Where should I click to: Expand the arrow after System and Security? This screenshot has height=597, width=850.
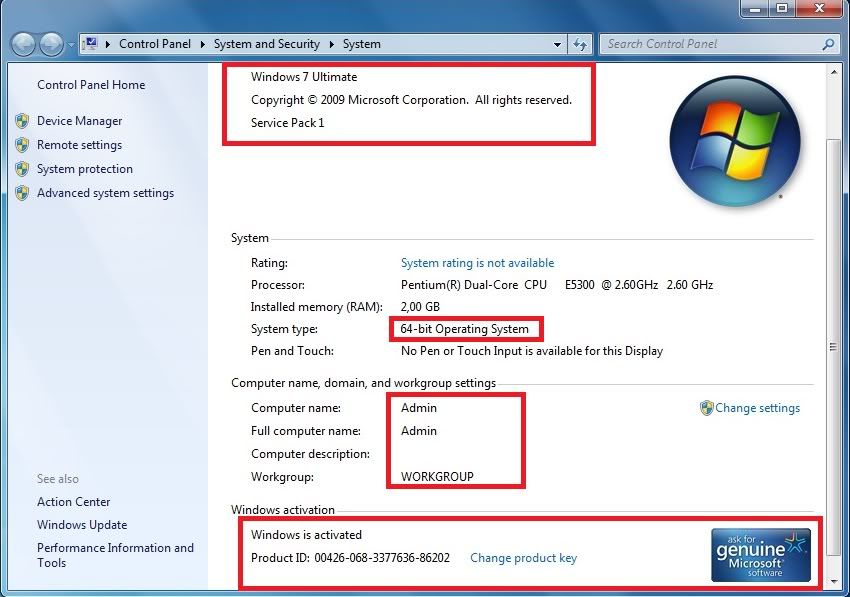pyautogui.click(x=332, y=44)
